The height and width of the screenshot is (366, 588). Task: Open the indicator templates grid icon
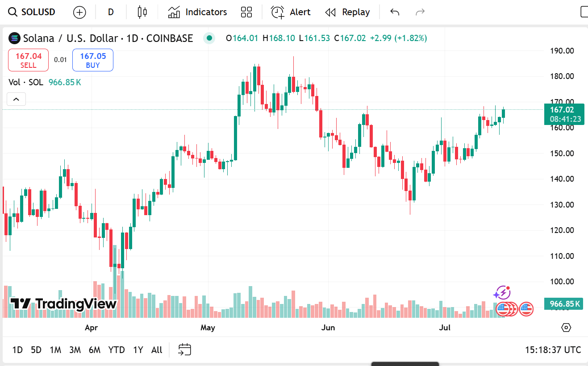246,12
